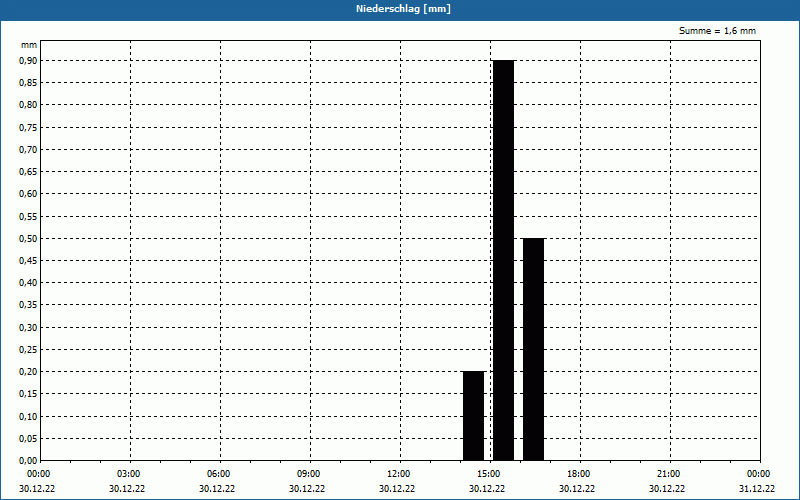The image size is (800, 500).
Task: Click the 30.12.22 date under 18:00
Action: point(577,489)
